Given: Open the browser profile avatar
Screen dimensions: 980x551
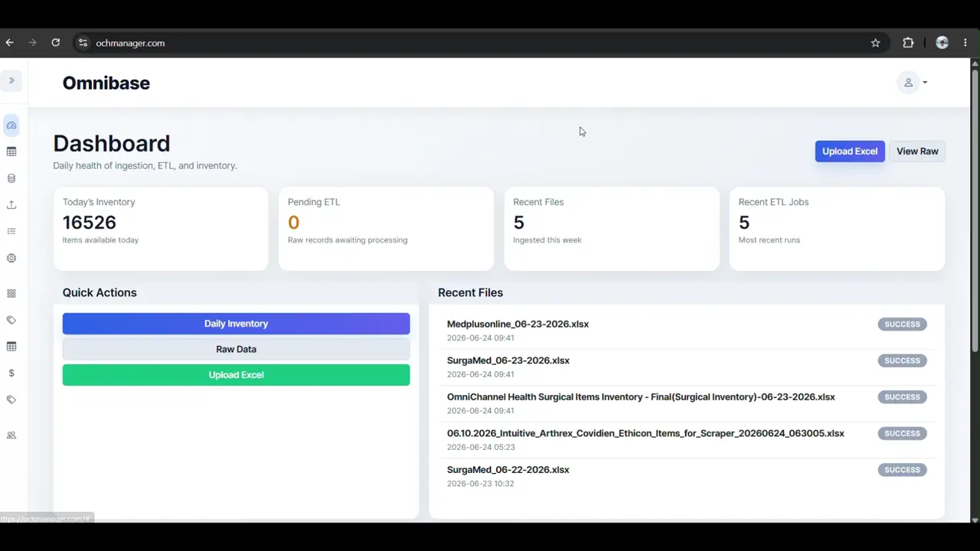Looking at the screenshot, I should point(942,43).
